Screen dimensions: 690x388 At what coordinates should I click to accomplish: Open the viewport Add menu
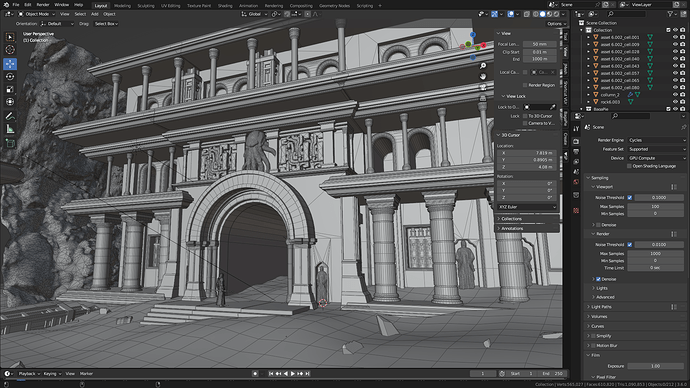pos(95,14)
